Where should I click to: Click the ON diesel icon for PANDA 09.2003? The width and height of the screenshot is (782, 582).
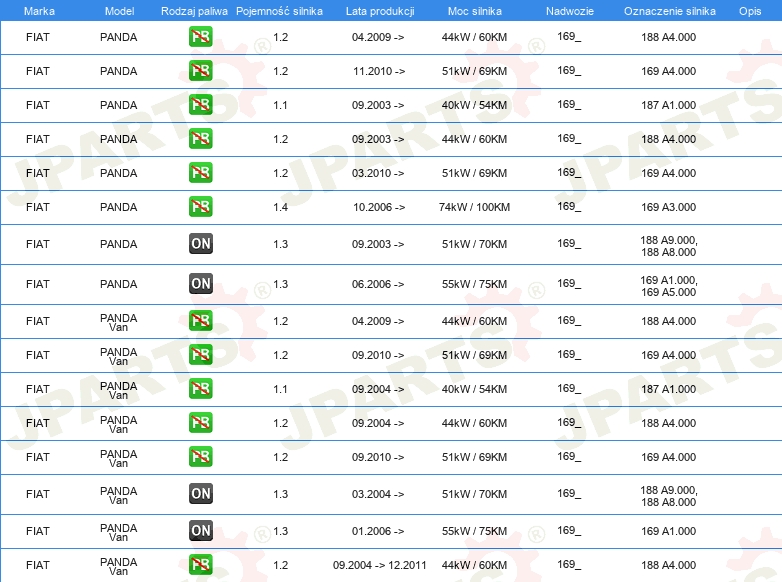click(200, 244)
